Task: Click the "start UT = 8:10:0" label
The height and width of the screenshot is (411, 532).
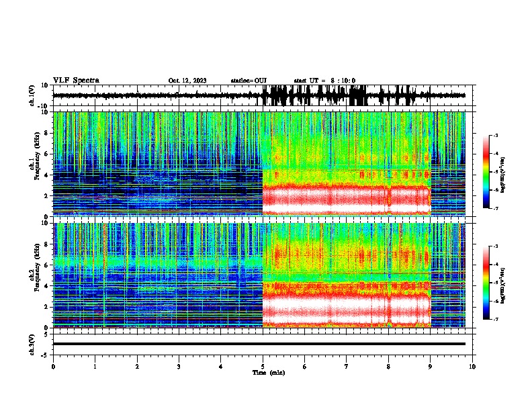Action: point(324,81)
